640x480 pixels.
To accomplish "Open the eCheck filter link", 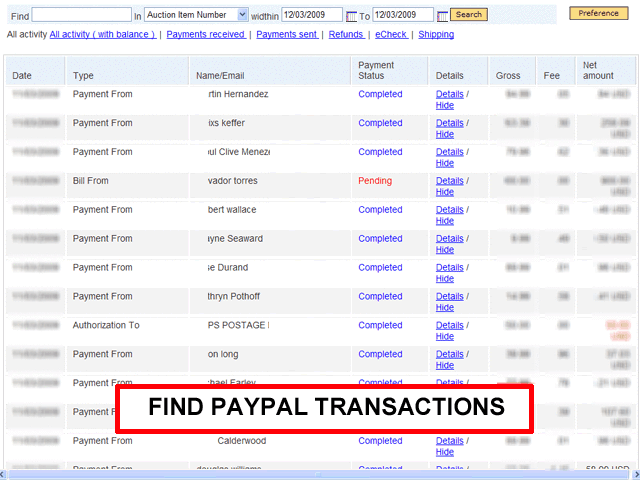I will tap(391, 35).
